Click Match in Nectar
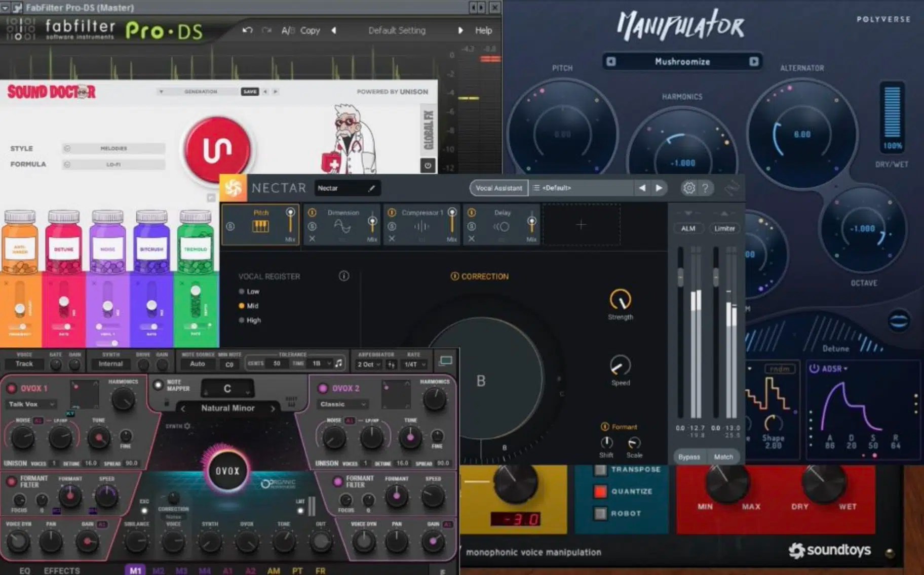 click(723, 457)
